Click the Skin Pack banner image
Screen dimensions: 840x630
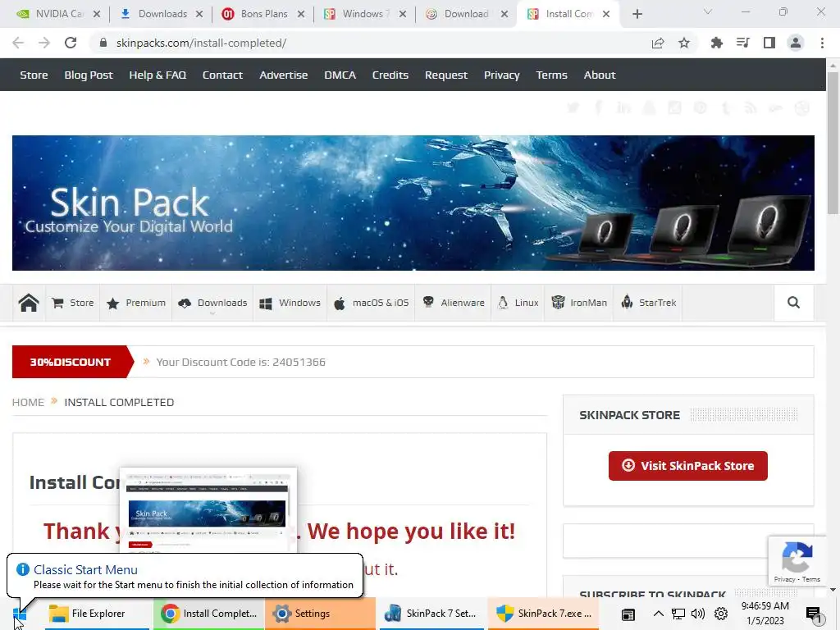click(x=413, y=203)
